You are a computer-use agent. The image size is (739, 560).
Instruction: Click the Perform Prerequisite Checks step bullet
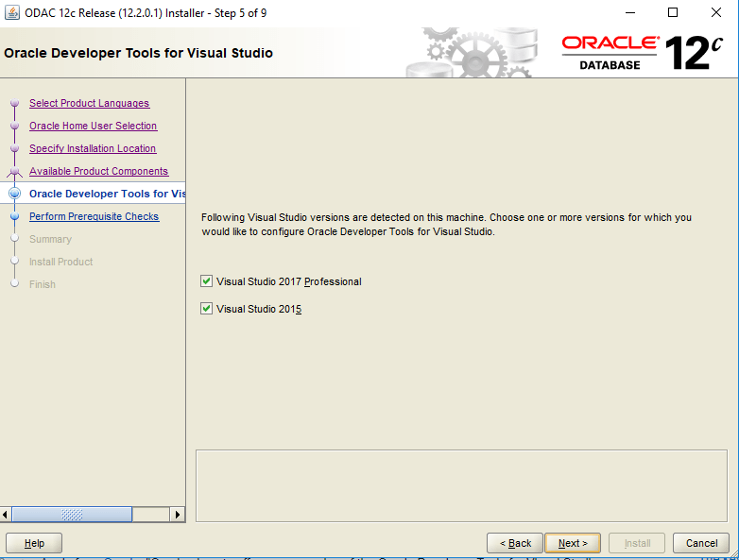tap(14, 216)
